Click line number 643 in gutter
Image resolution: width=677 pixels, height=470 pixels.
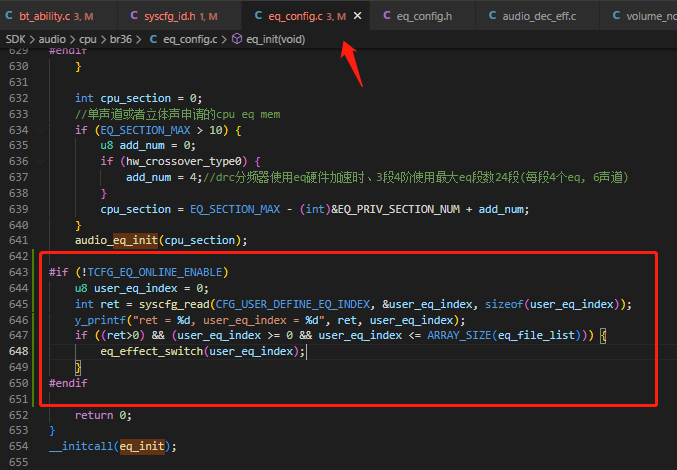(x=19, y=272)
